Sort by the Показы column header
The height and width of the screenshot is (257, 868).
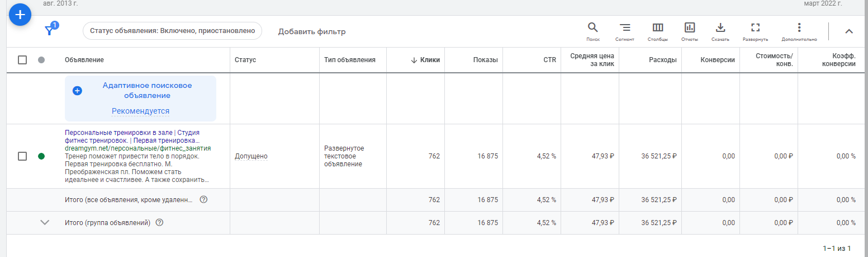(x=485, y=60)
